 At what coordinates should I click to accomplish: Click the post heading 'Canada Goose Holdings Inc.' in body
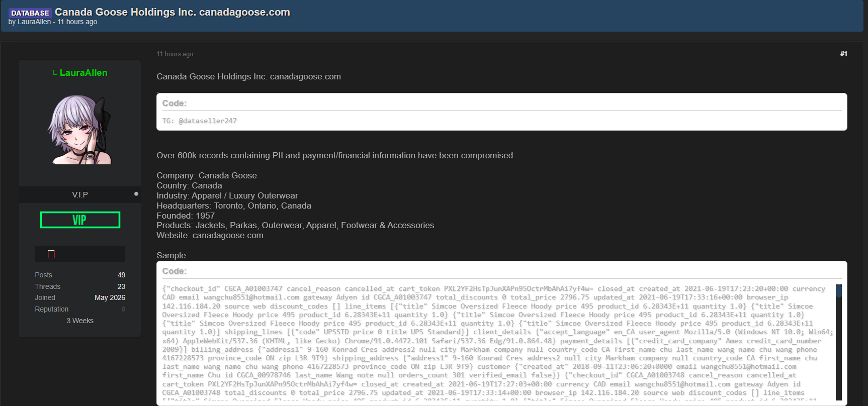tap(248, 77)
